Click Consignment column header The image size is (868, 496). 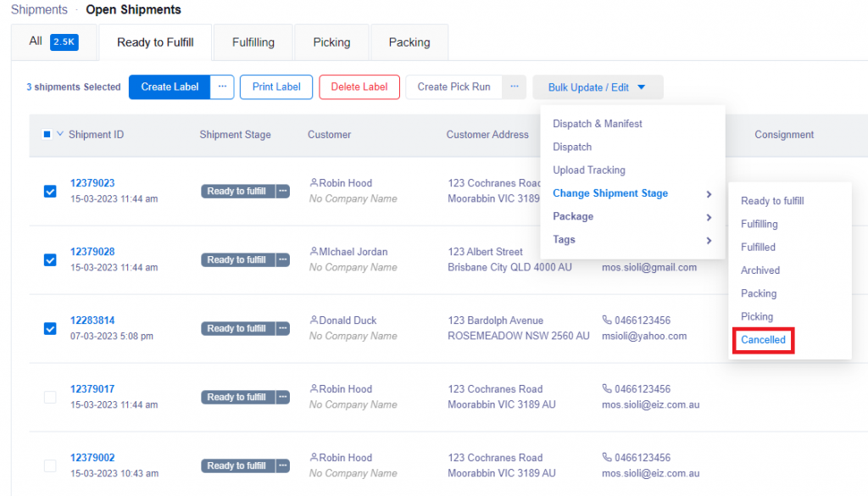point(784,135)
